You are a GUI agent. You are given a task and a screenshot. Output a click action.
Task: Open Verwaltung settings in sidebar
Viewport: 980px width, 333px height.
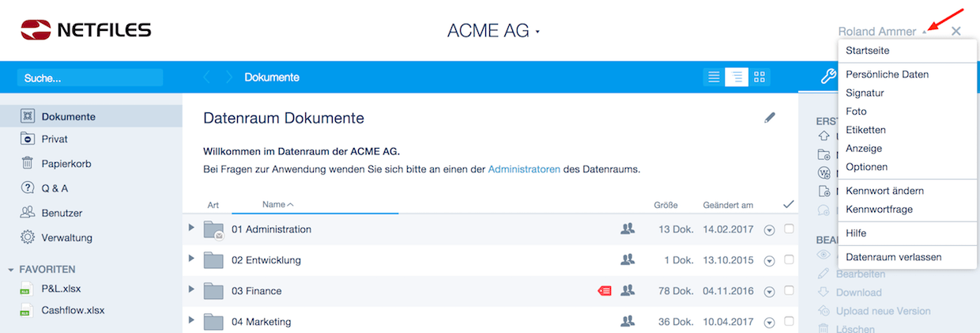(67, 237)
